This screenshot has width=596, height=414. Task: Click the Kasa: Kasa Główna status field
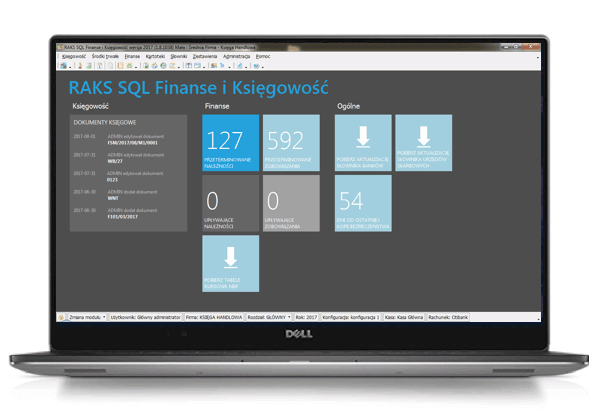pyautogui.click(x=404, y=317)
